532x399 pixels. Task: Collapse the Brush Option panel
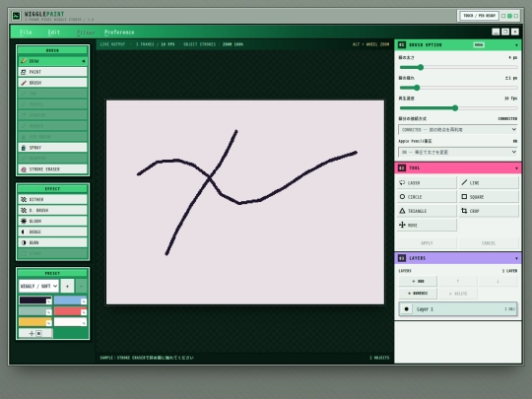(x=516, y=45)
